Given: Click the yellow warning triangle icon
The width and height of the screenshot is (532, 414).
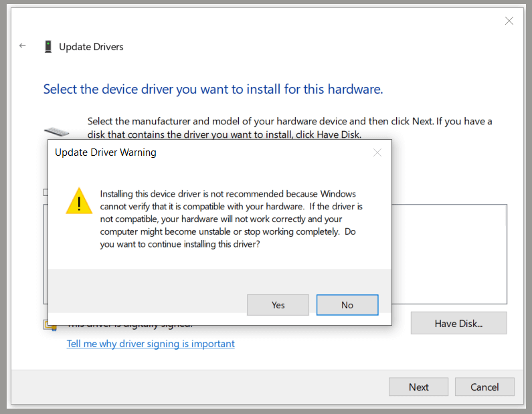Looking at the screenshot, I should [79, 201].
